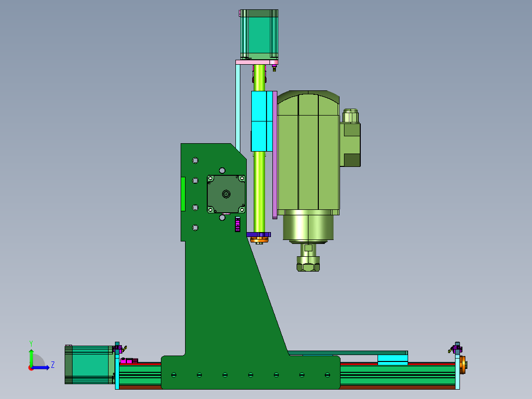Select the small magenta connector on side plate
The width and height of the screenshot is (532, 399).
pyautogui.click(x=237, y=224)
